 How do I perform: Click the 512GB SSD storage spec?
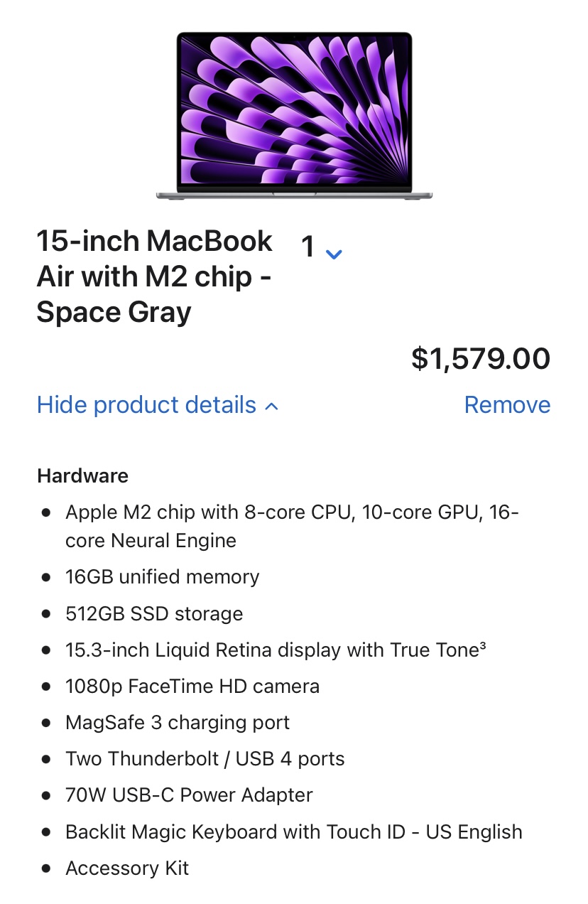(x=153, y=613)
